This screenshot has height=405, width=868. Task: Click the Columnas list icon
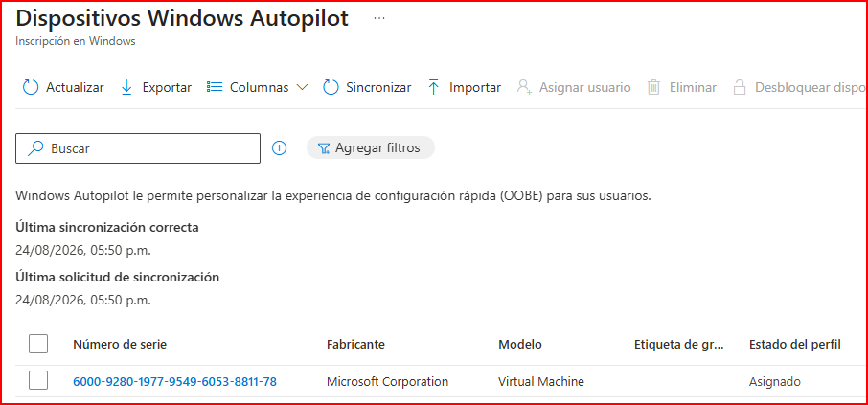coord(215,87)
